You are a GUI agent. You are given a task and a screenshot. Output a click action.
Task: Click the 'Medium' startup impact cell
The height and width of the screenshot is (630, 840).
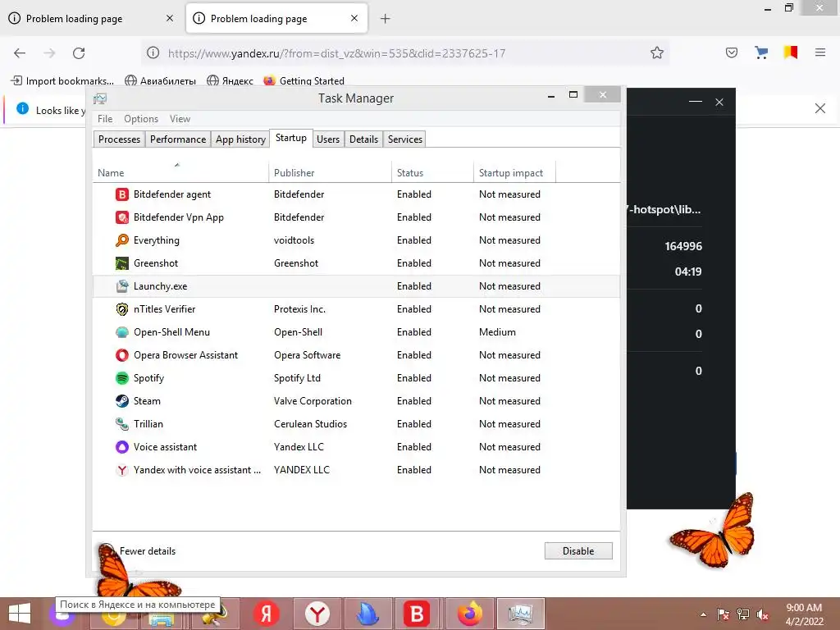click(x=497, y=332)
